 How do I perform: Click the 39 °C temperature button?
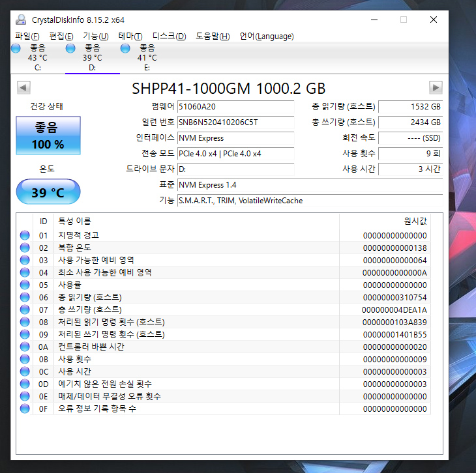(x=48, y=192)
